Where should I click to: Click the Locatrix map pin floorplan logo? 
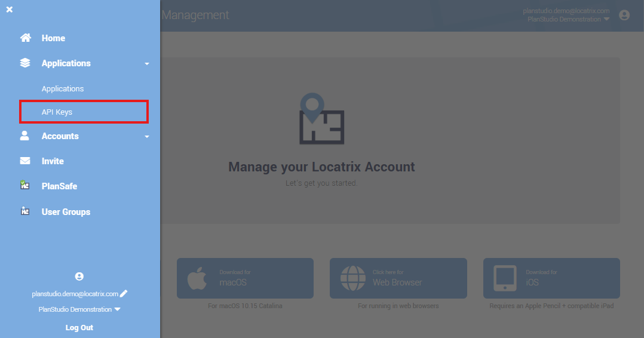coord(321,119)
